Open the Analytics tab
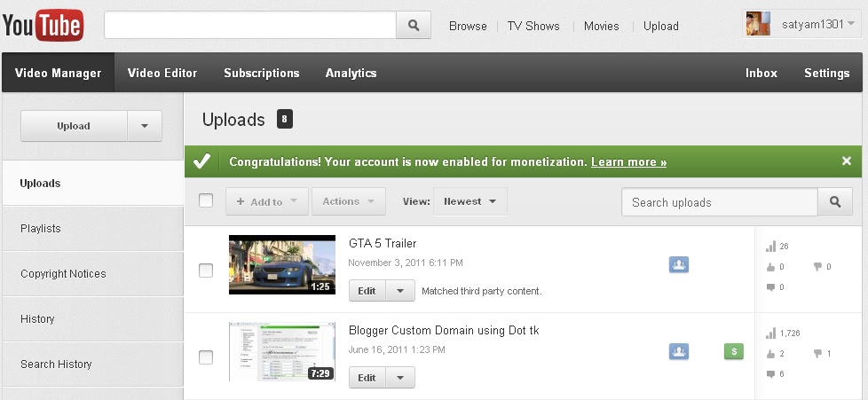The width and height of the screenshot is (868, 400). coord(351,73)
